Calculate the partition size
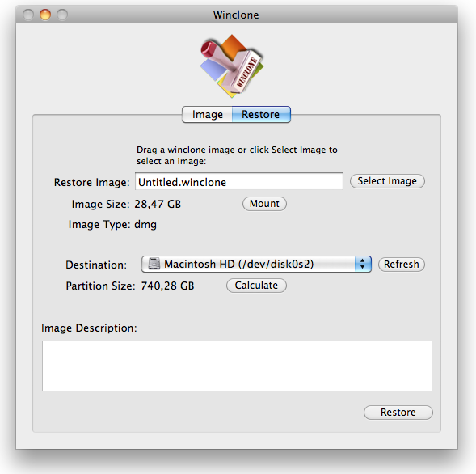Image resolution: width=476 pixels, height=474 pixels. [256, 286]
